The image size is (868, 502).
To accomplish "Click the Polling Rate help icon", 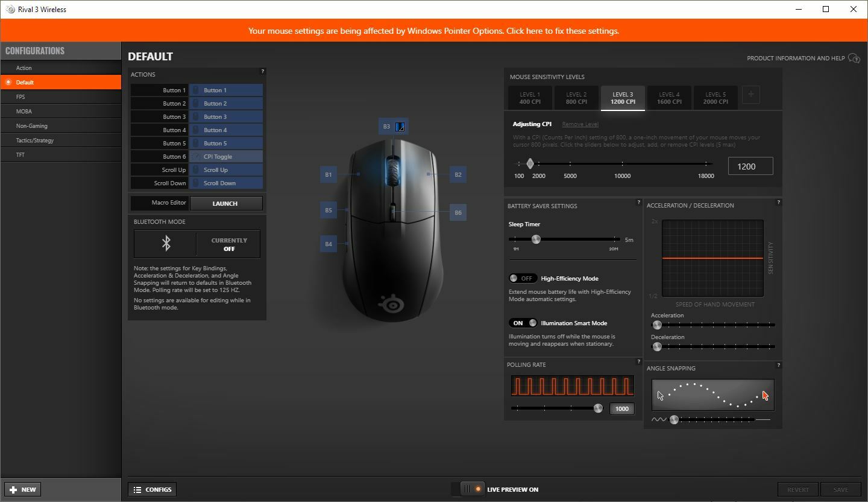I will pyautogui.click(x=638, y=361).
